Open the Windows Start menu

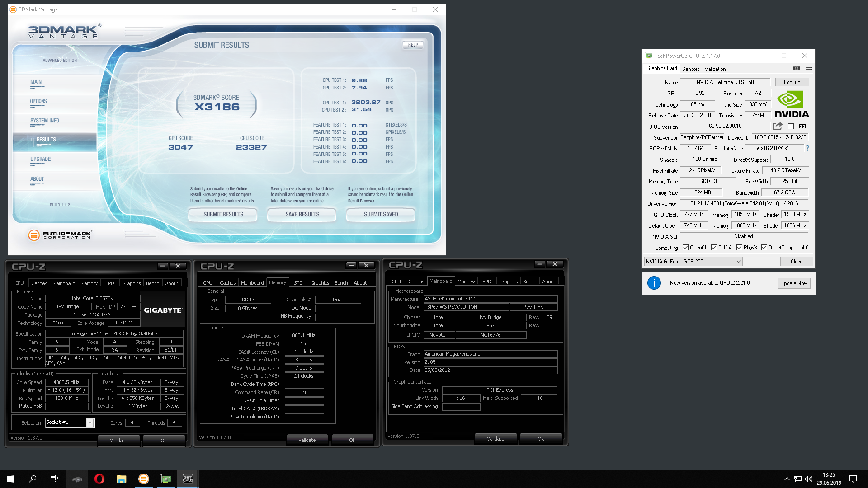pos(11,479)
